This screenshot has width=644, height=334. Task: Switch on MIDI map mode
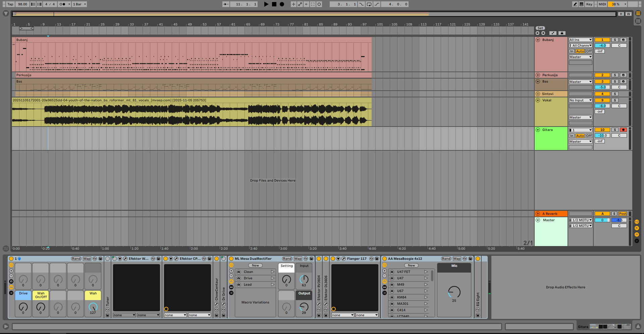point(602,4)
